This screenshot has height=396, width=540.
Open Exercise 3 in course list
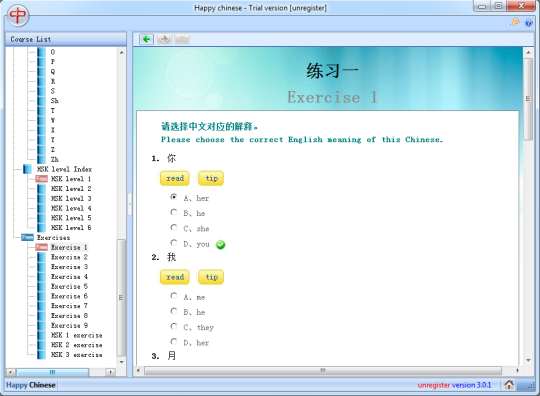coord(69,267)
